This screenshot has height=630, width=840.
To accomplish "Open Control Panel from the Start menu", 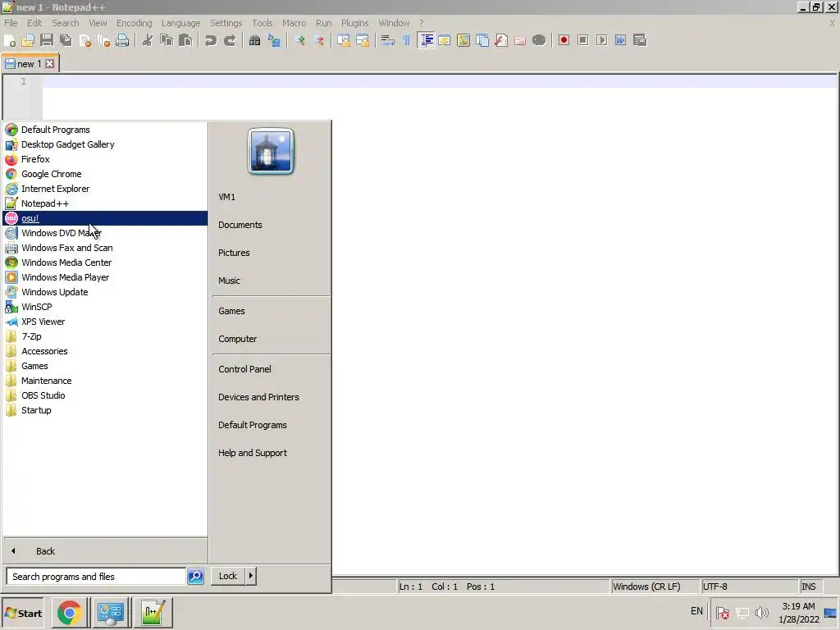I will (271, 369).
